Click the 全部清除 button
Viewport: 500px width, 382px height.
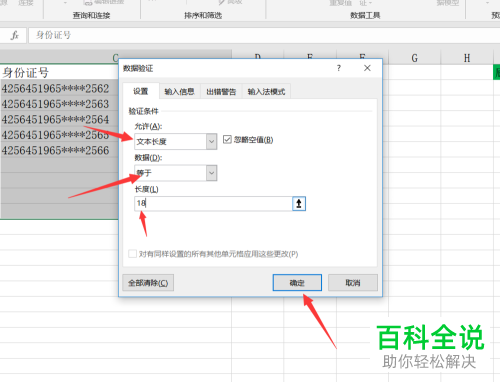(x=148, y=283)
